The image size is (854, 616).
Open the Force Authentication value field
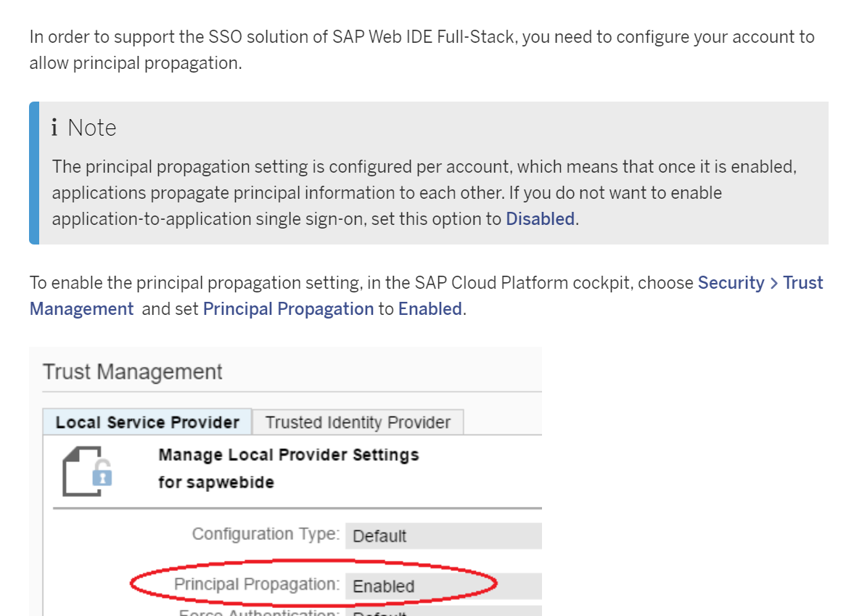443,612
